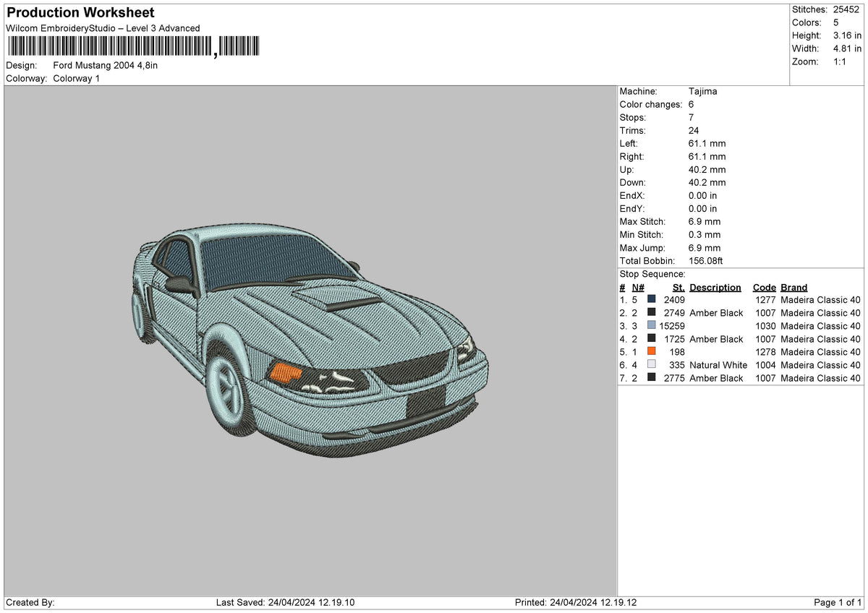Click stitch count 2409 in stop row 1

pyautogui.click(x=673, y=299)
